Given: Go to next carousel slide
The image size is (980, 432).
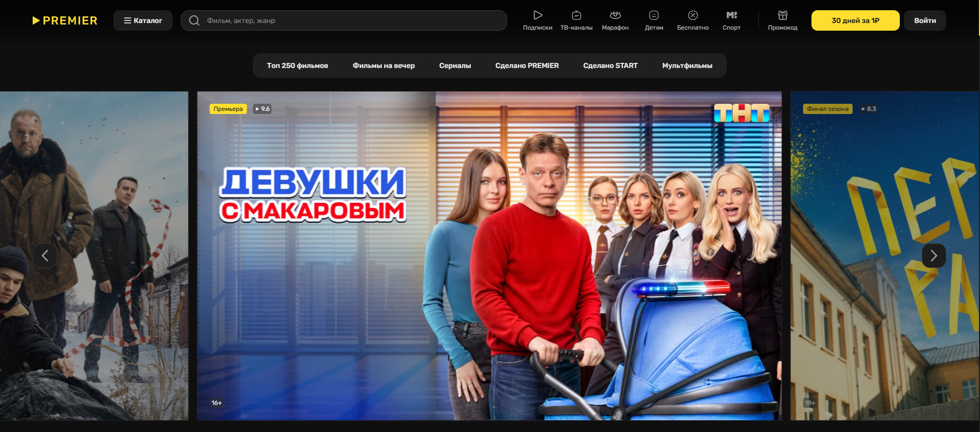Looking at the screenshot, I should pos(934,256).
